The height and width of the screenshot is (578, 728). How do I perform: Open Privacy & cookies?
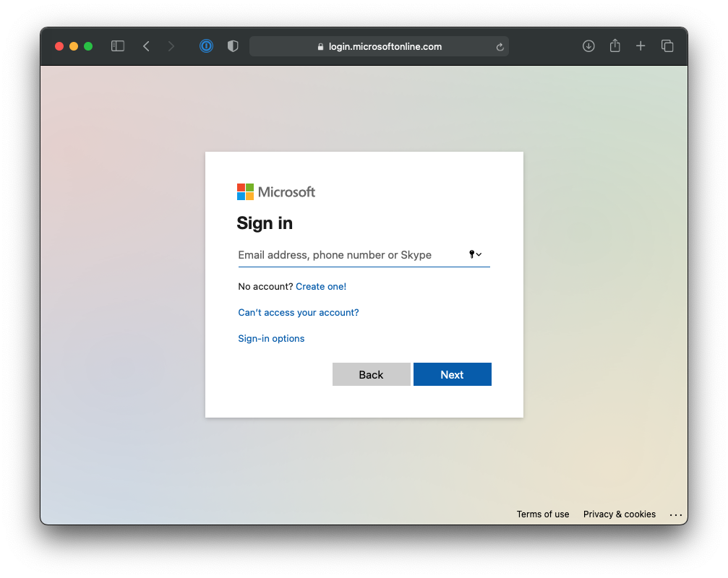[620, 514]
